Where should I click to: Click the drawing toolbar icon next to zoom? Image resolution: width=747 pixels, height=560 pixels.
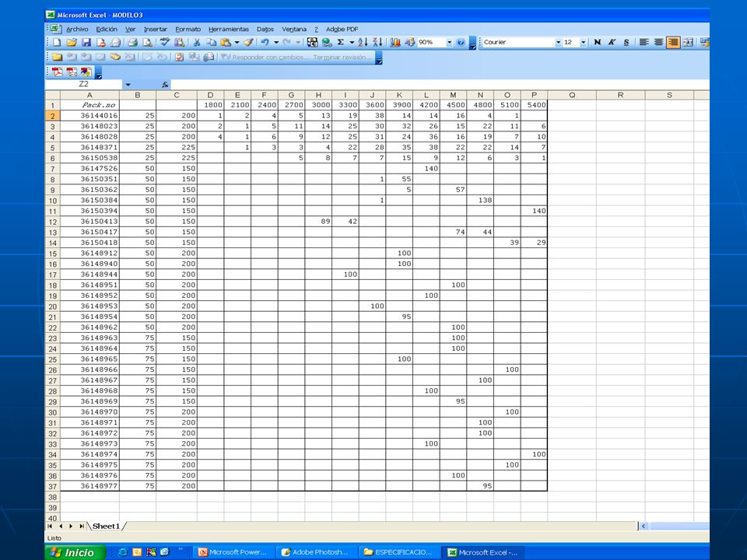tap(410, 42)
